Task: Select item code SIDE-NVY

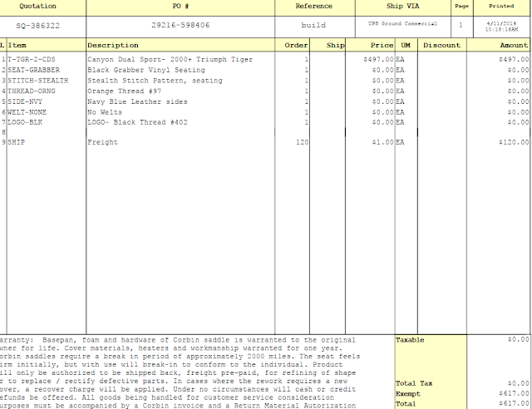Action: tap(25, 101)
